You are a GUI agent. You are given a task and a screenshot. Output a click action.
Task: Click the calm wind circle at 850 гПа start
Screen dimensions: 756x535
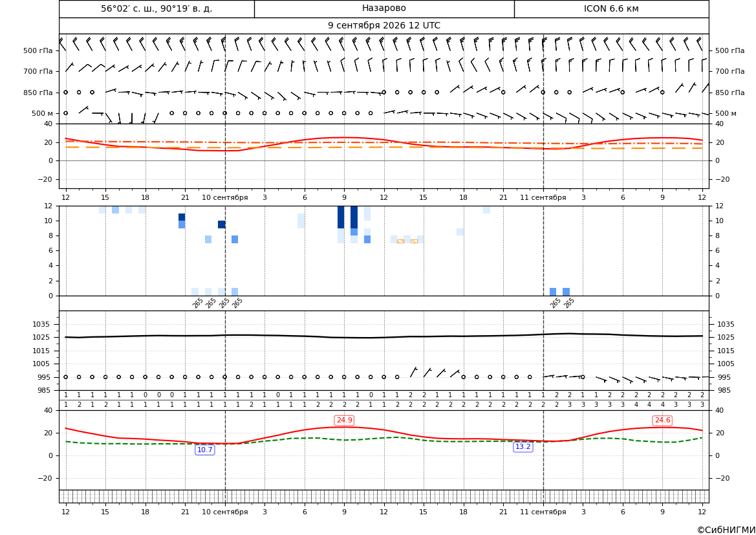point(65,92)
